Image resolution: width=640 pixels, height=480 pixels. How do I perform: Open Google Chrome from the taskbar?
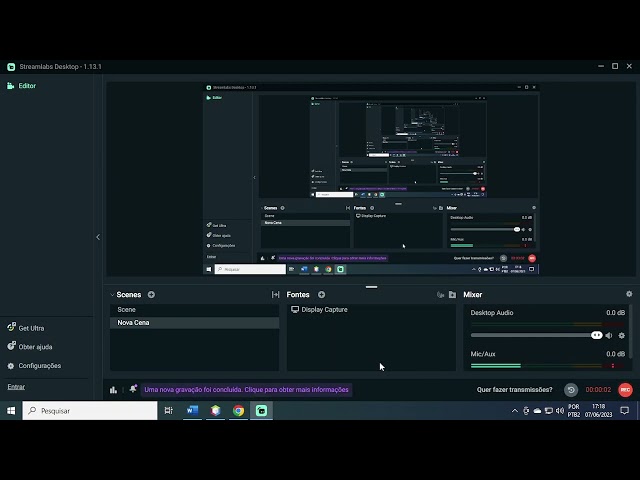[238, 411]
